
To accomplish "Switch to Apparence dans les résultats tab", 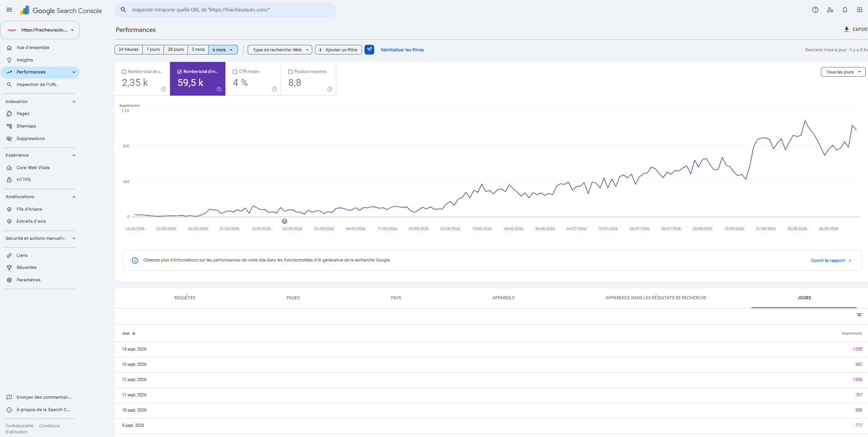I will (656, 298).
